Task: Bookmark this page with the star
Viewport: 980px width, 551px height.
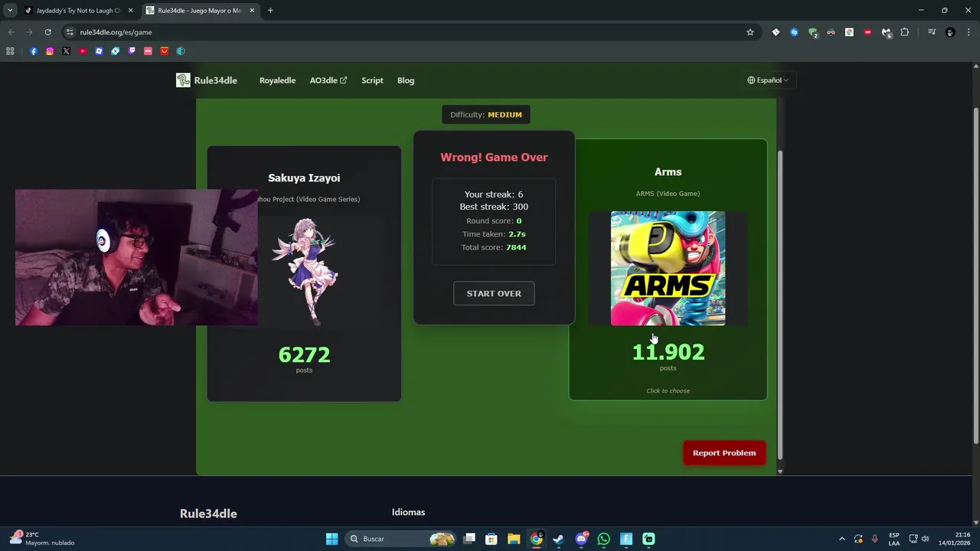Action: tap(750, 32)
